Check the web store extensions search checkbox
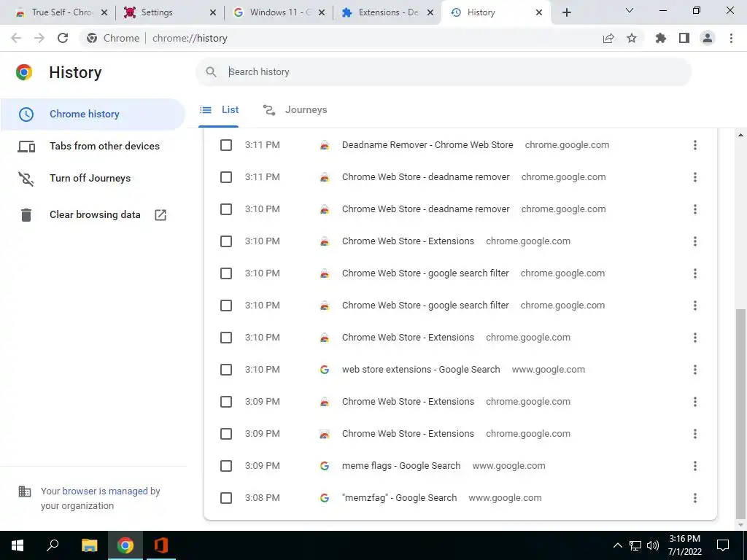The width and height of the screenshot is (747, 560). click(x=226, y=370)
